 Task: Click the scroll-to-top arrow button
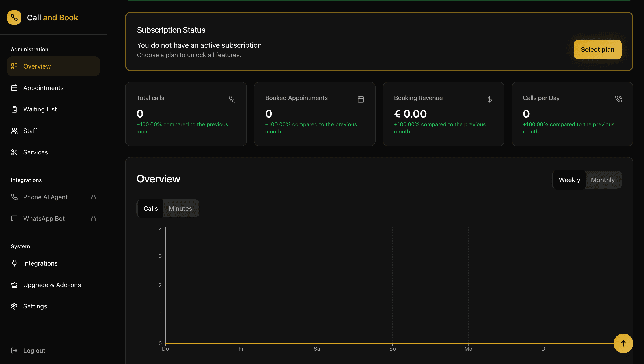623,343
